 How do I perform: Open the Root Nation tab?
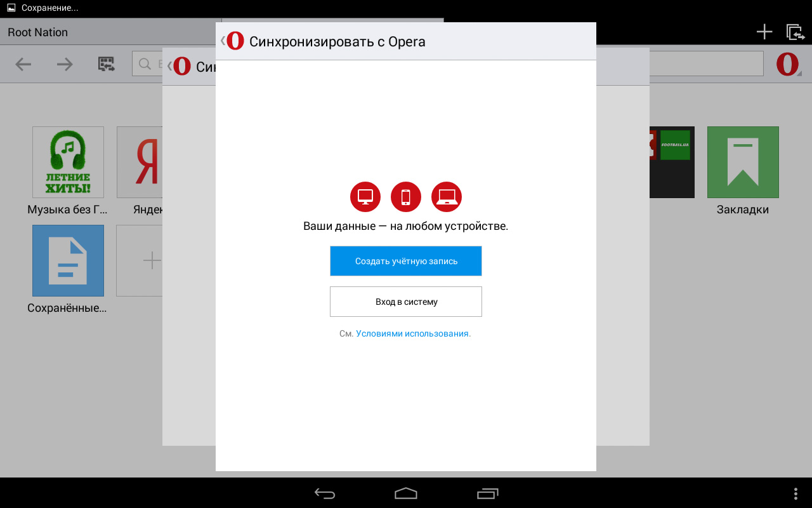coord(111,32)
